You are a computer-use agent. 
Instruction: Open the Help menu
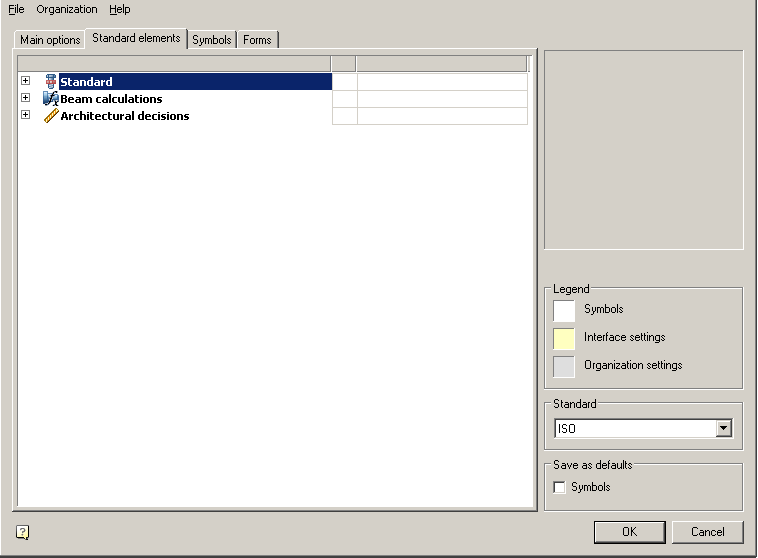click(120, 9)
